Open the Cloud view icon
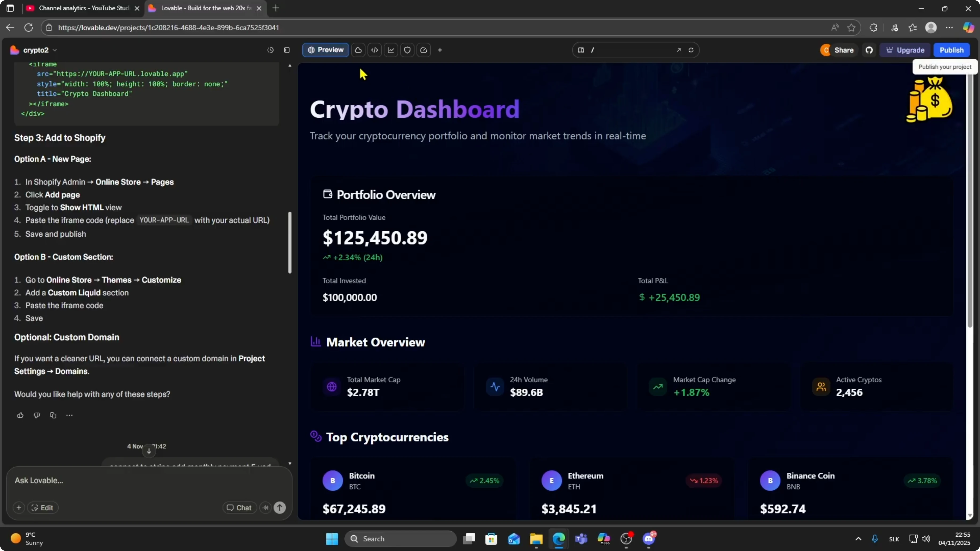Viewport: 980px width, 551px height. click(358, 50)
